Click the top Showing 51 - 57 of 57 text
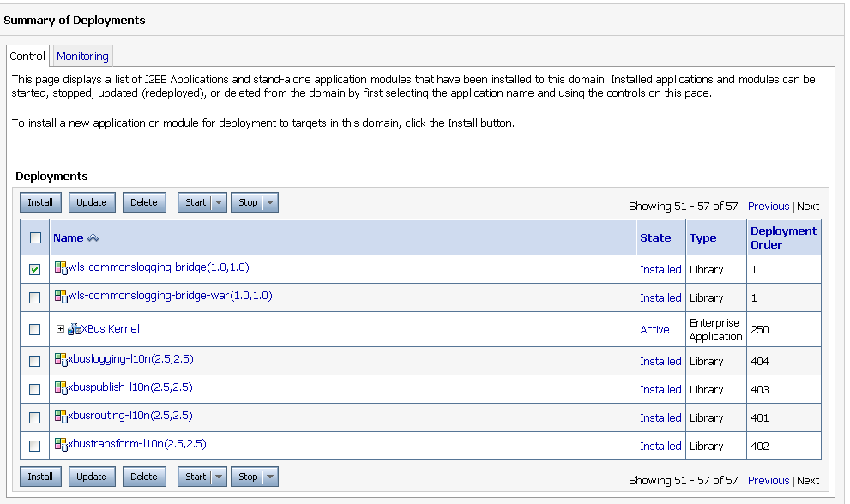Viewport: 850px width, 504px height. (683, 206)
